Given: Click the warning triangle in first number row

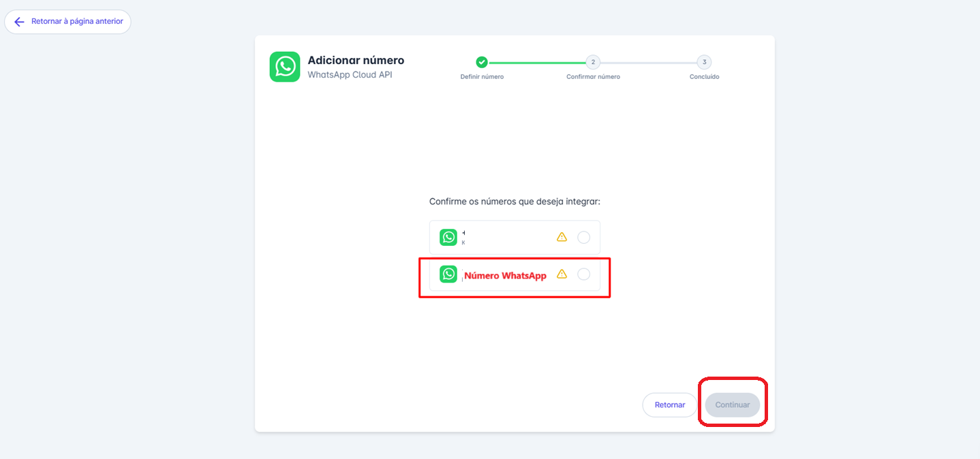Looking at the screenshot, I should [562, 237].
